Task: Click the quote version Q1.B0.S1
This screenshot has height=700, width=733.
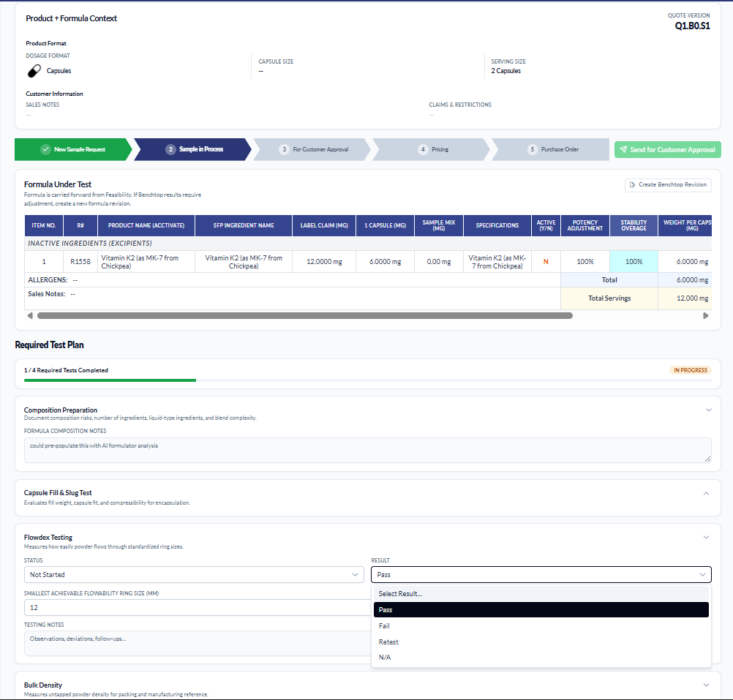Action: coord(692,26)
